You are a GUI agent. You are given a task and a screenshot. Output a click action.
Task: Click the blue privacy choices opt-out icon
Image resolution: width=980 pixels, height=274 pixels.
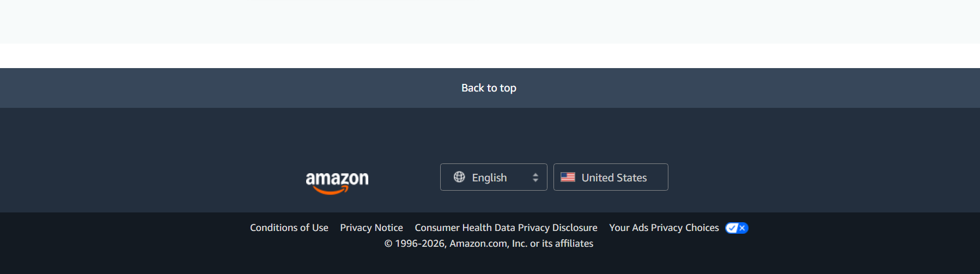pyautogui.click(x=736, y=228)
